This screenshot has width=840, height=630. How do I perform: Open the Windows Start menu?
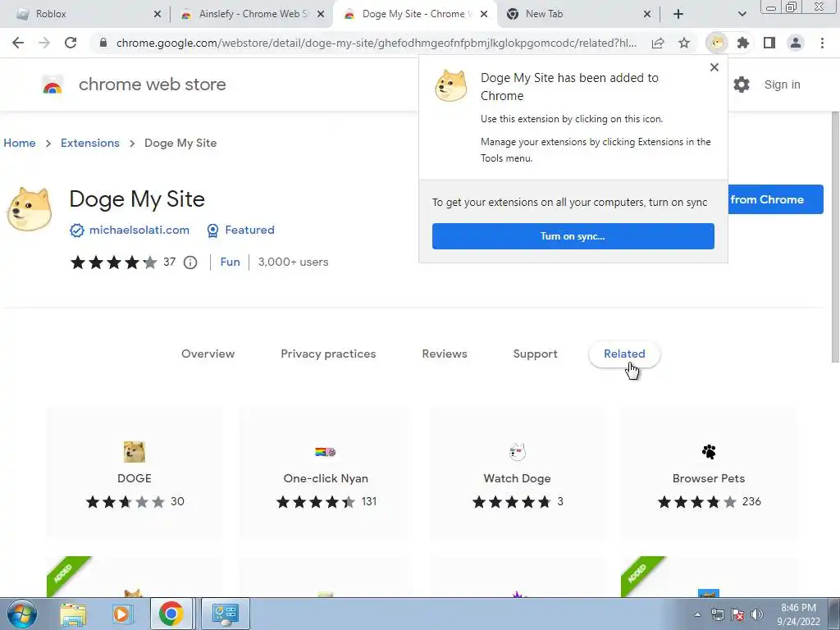22,614
